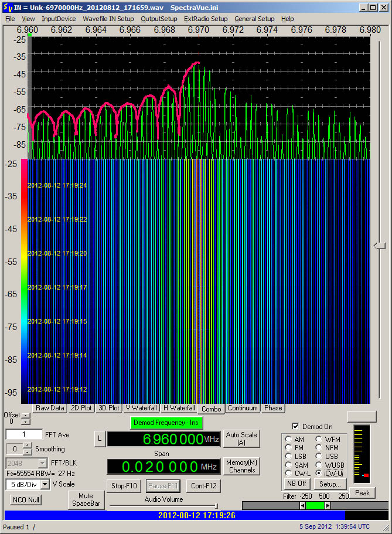Open Wavefile IN Setup menu

click(108, 19)
